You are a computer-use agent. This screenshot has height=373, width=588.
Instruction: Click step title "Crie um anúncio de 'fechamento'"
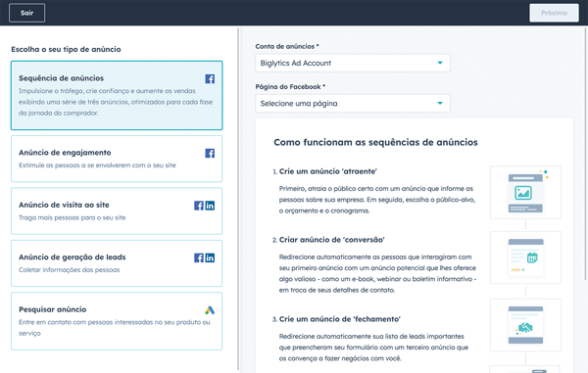coord(340,319)
